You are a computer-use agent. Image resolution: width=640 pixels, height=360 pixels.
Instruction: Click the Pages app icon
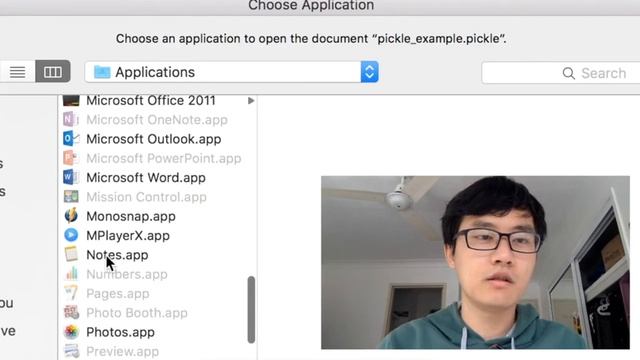click(x=71, y=293)
